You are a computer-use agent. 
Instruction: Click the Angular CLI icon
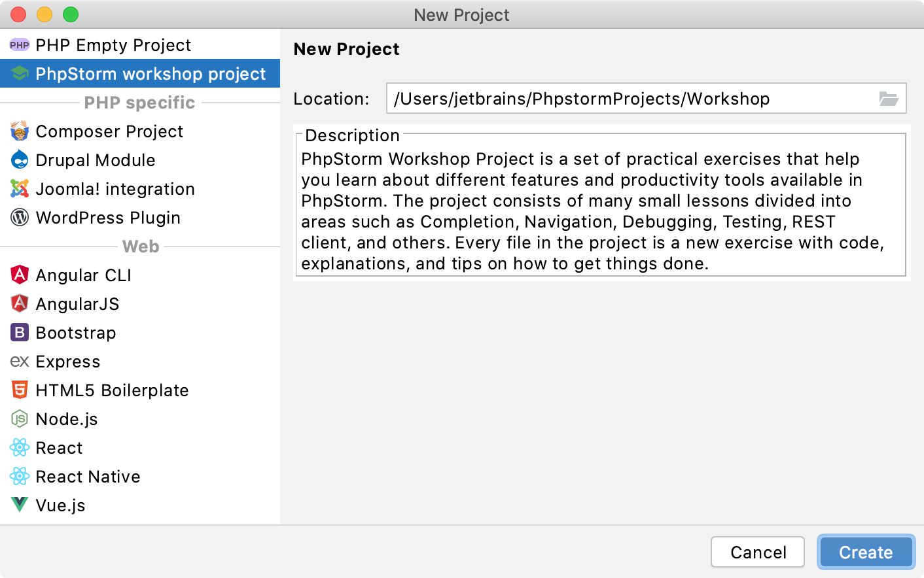point(19,275)
